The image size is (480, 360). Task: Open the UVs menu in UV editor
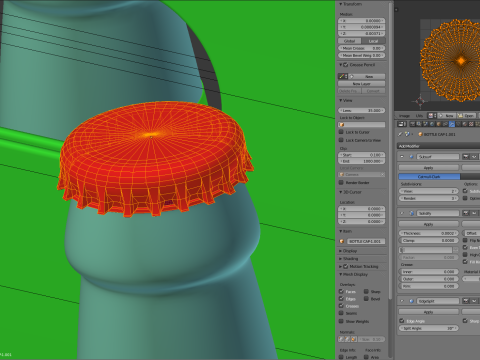(x=419, y=116)
